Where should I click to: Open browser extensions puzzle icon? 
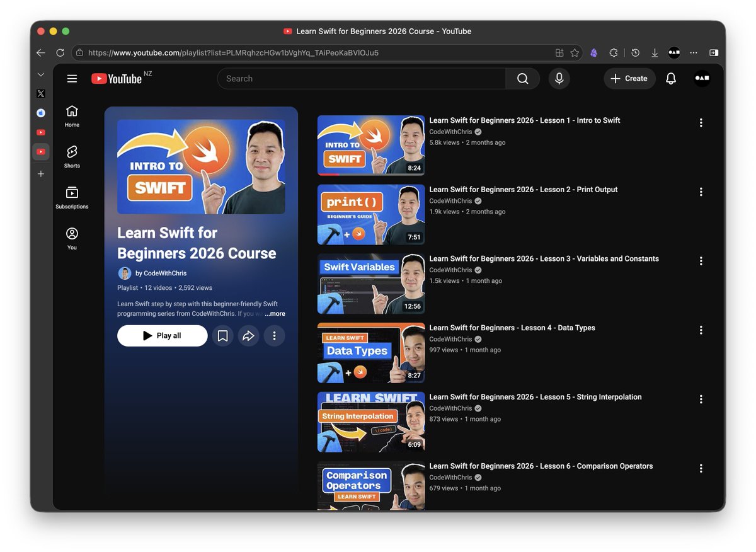[x=614, y=53]
